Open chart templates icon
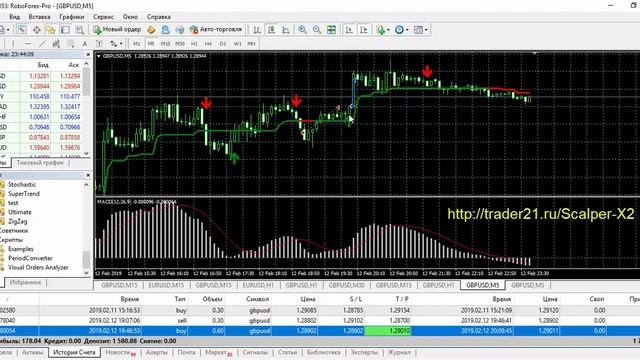 click(418, 29)
